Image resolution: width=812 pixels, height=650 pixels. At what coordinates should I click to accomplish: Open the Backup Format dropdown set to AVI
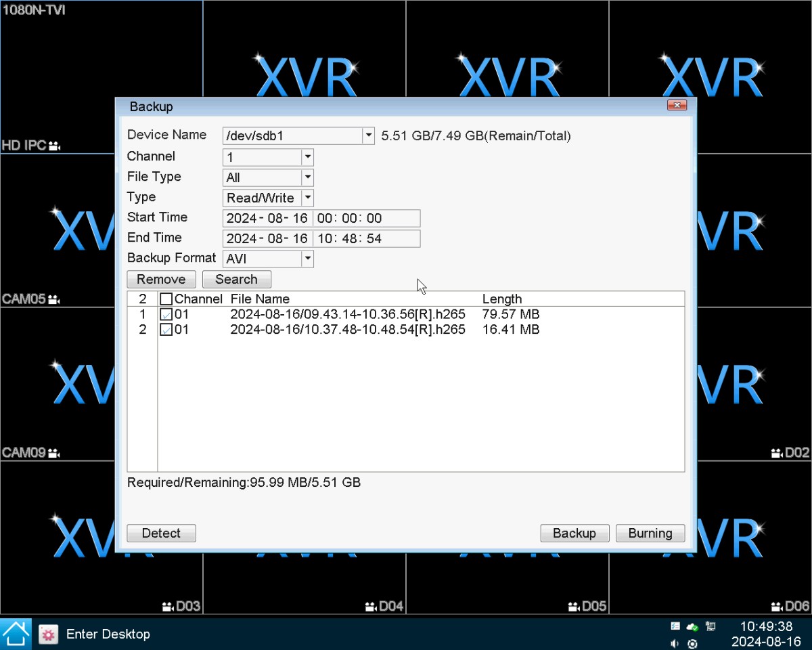[307, 259]
